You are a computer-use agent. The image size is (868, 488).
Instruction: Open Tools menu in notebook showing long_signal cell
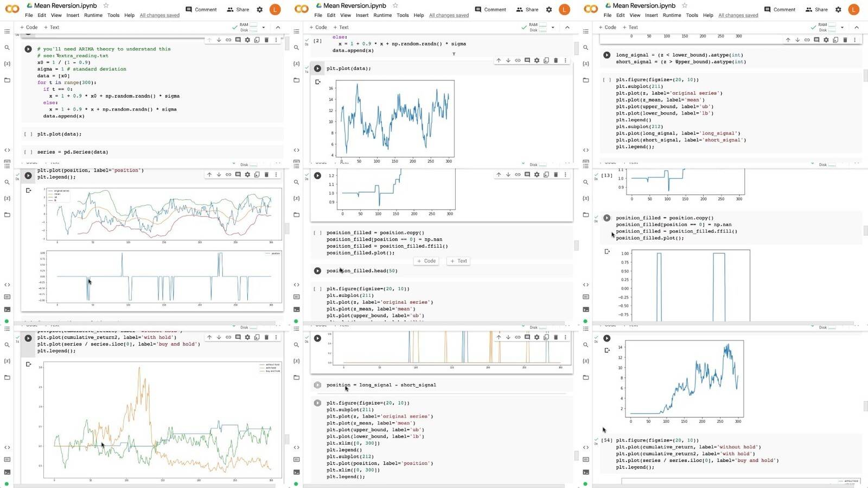692,15
